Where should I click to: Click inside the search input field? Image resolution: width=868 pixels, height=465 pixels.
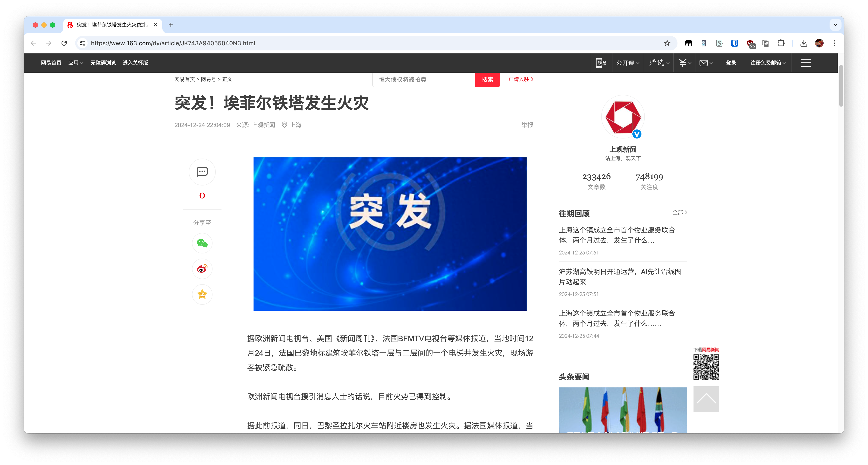point(421,79)
